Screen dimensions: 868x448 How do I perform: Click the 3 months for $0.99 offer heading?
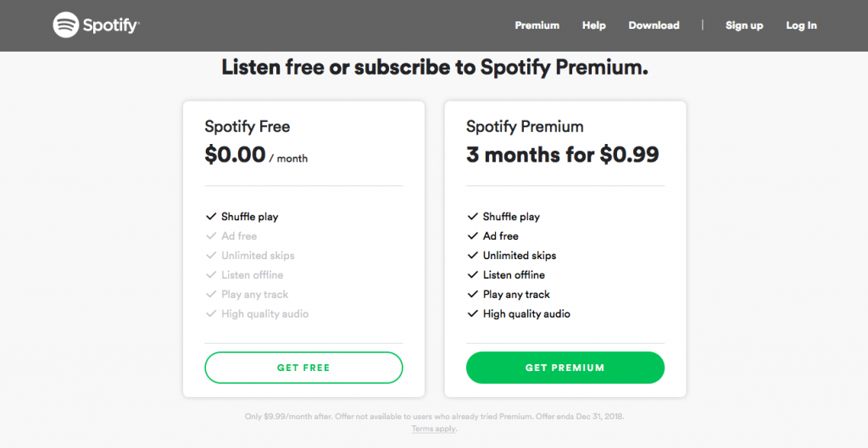[563, 155]
